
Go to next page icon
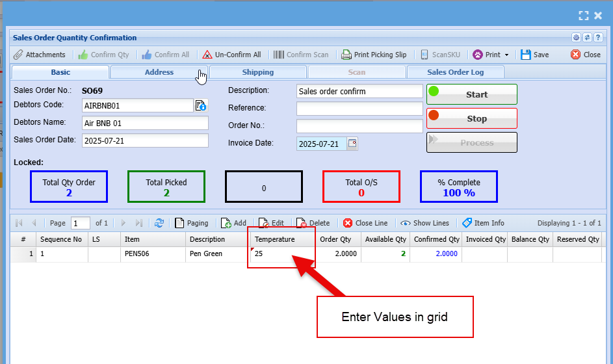pyautogui.click(x=124, y=223)
